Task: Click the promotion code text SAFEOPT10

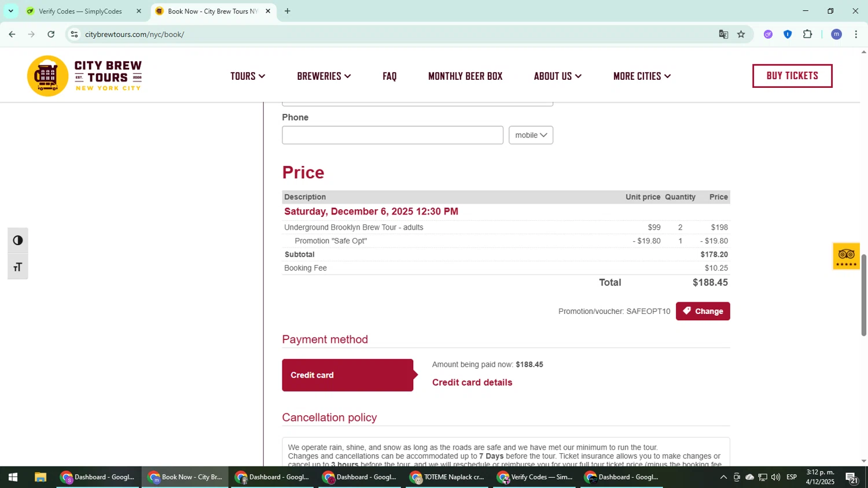Action: (x=648, y=311)
